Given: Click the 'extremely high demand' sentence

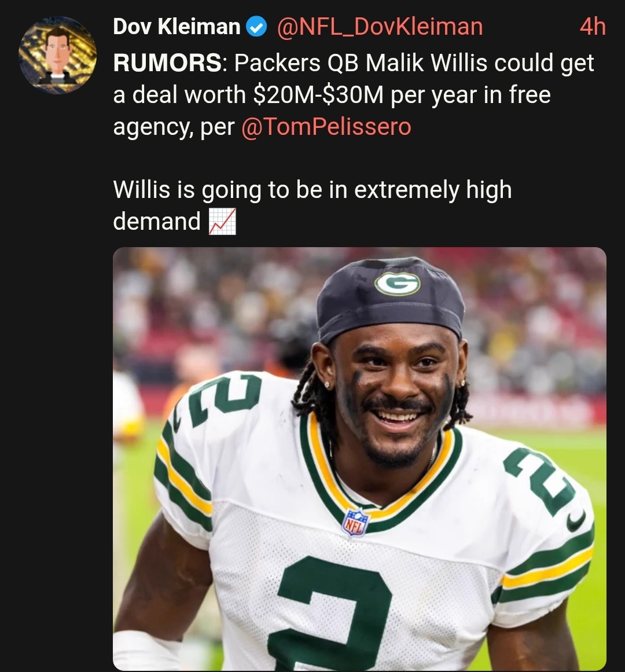Looking at the screenshot, I should pos(312,205).
